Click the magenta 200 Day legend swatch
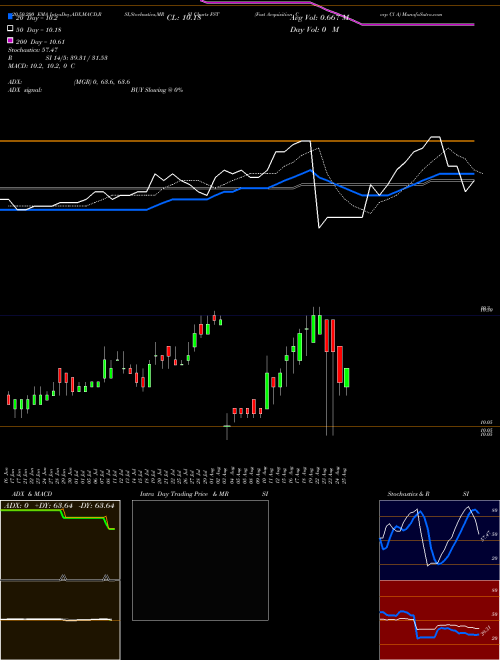The width and height of the screenshot is (500, 660). click(x=11, y=40)
